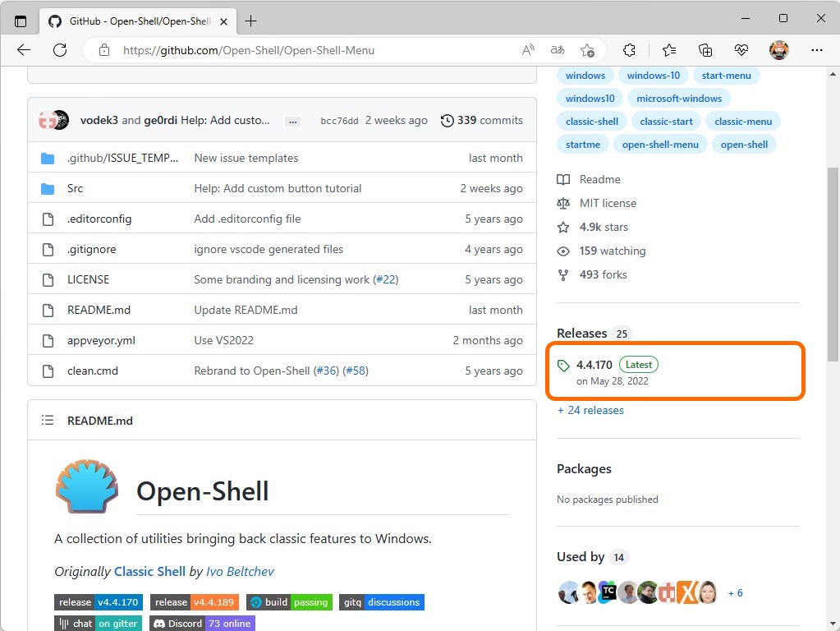
Task: Star the repository via the star icon
Action: coord(563,227)
